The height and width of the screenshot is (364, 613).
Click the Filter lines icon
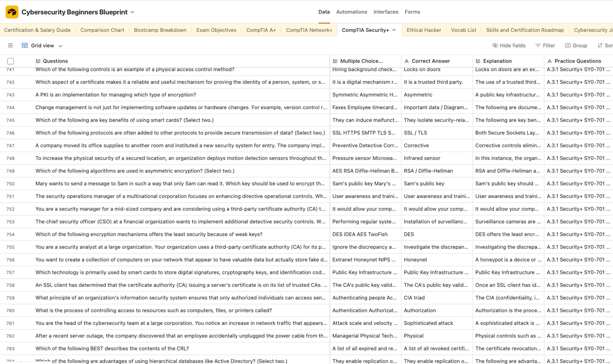pyautogui.click(x=538, y=45)
